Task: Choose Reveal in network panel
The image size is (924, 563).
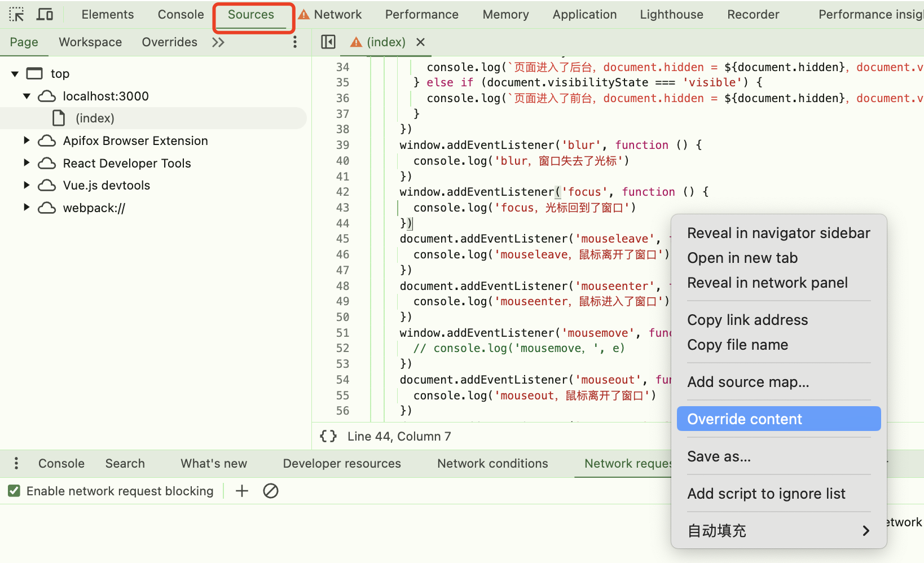Action: 778,283
